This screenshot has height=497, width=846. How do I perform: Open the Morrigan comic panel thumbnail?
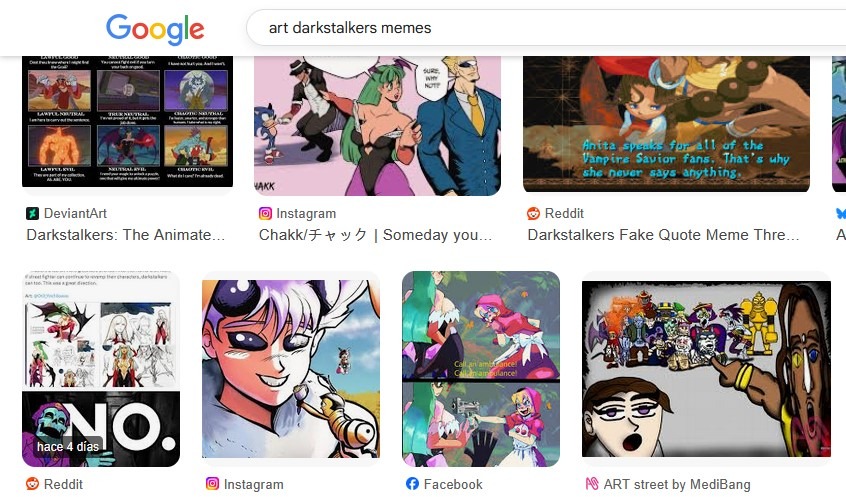378,125
